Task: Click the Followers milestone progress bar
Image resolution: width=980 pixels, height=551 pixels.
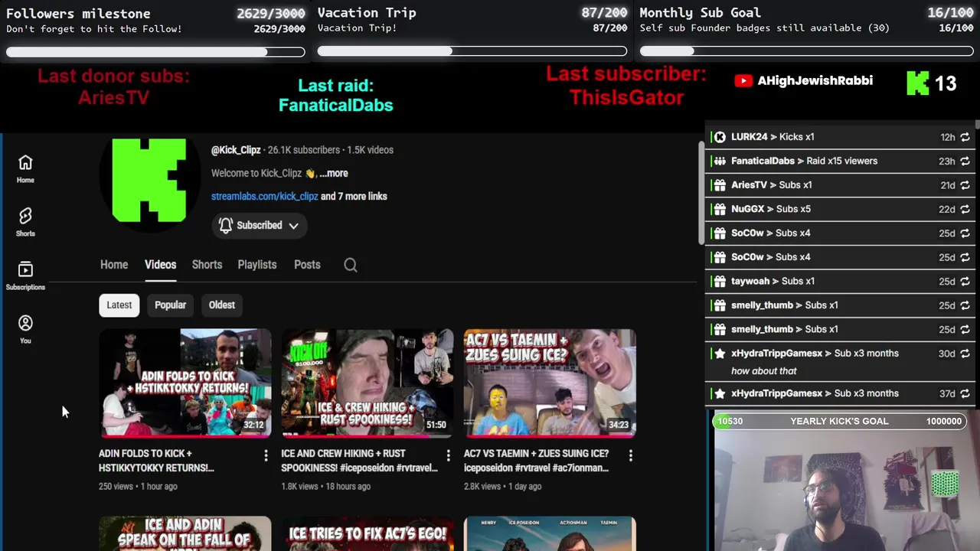Action: click(x=155, y=52)
